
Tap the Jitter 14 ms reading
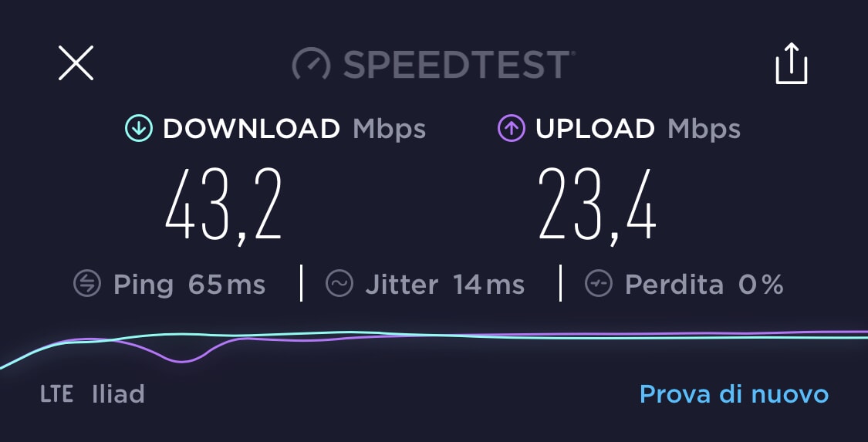(x=444, y=285)
